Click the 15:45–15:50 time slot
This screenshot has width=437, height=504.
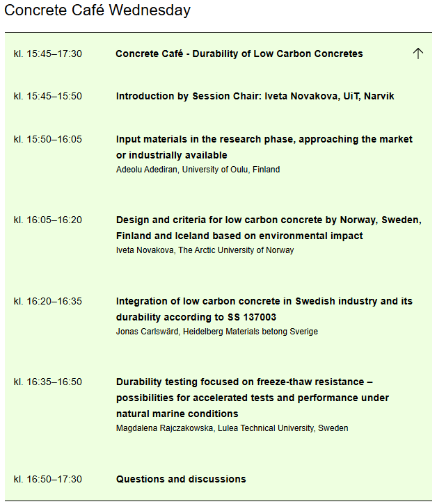tap(48, 96)
